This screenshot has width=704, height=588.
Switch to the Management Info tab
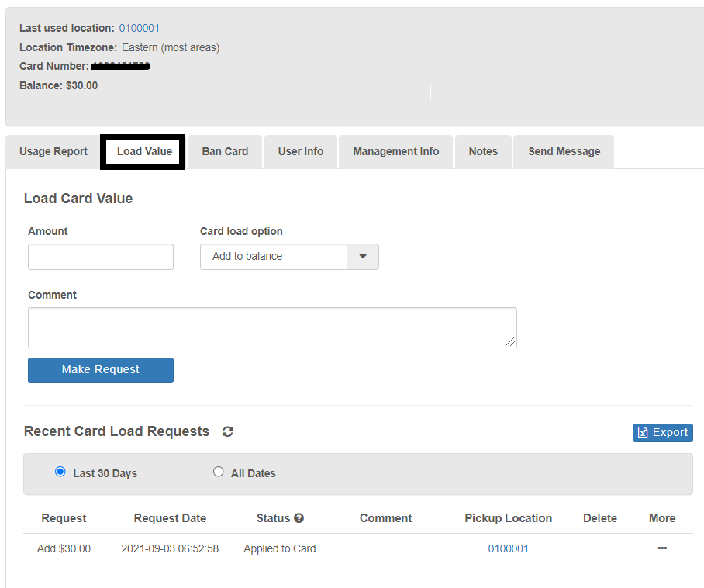point(395,152)
